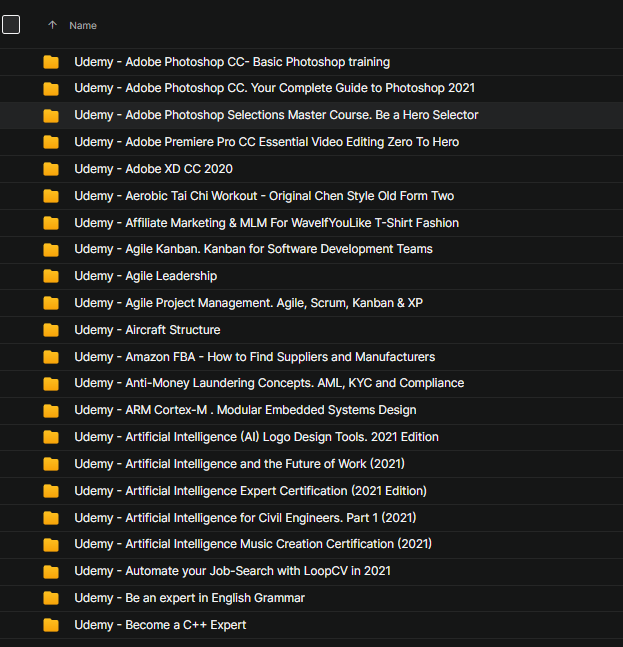Click folder icon for Affiliate Marketing & MLM
The height and width of the screenshot is (647, 623).
tap(51, 223)
